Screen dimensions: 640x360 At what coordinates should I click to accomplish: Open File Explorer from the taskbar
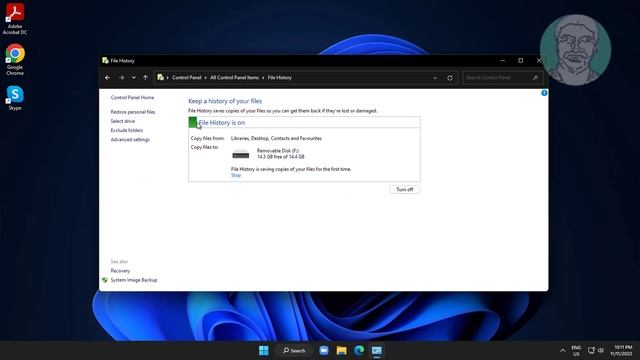click(342, 351)
